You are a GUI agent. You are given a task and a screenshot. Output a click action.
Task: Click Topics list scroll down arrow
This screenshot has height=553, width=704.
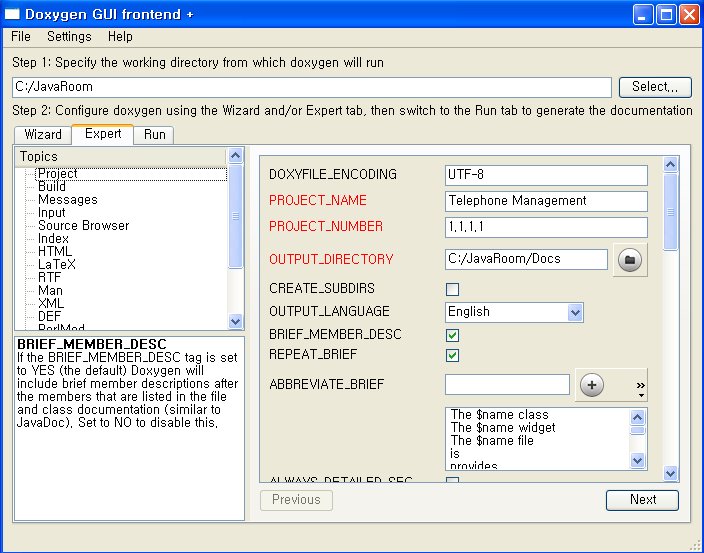click(x=235, y=321)
